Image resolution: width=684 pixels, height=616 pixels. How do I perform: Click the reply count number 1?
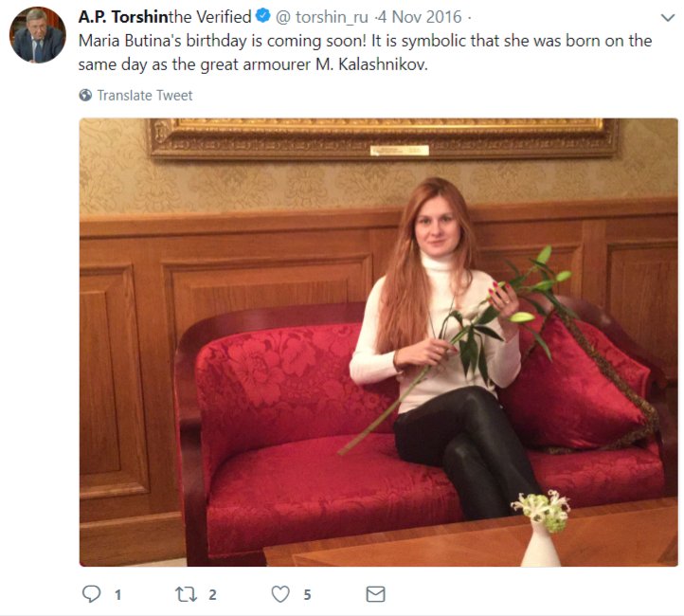click(117, 594)
